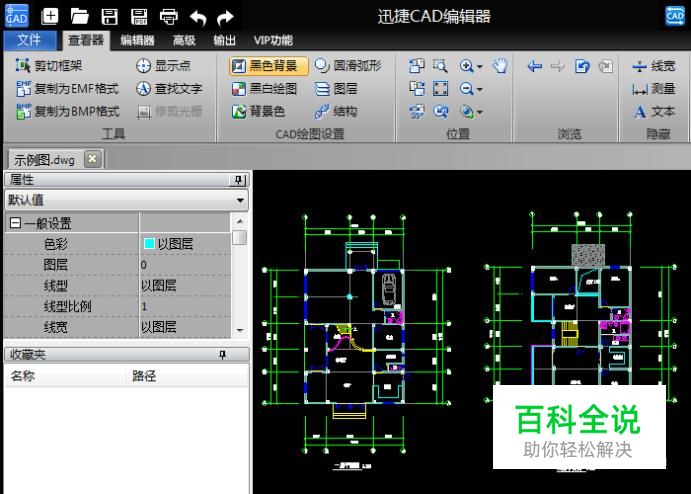This screenshot has height=494, width=691.
Task: Open the 背景色 background color picker
Action: (x=259, y=111)
